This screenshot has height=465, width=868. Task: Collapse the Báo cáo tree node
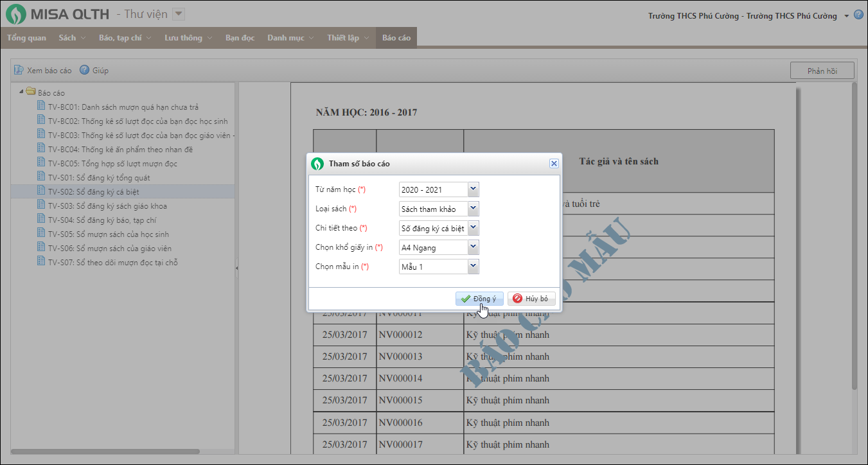click(21, 92)
